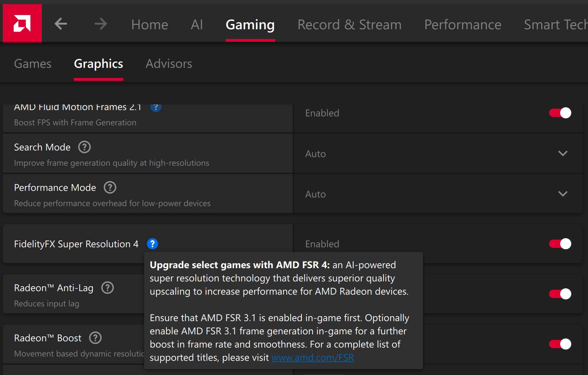The height and width of the screenshot is (375, 588).
Task: Open the Performance Mode help icon
Action: tap(110, 187)
